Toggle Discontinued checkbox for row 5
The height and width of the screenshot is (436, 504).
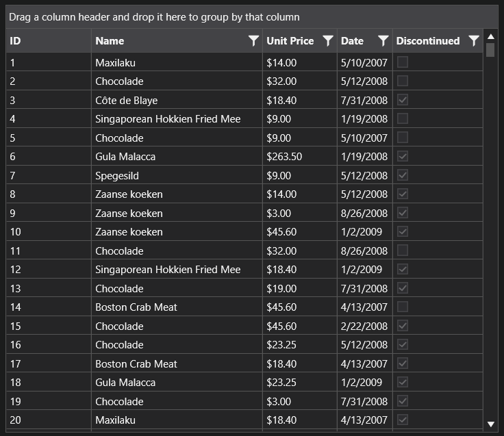pyautogui.click(x=403, y=138)
